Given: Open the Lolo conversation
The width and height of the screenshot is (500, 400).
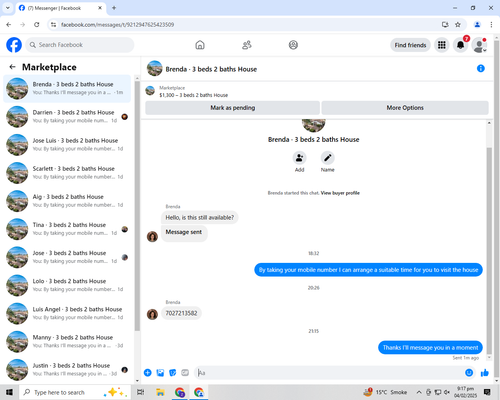Looking at the screenshot, I should (x=67, y=285).
